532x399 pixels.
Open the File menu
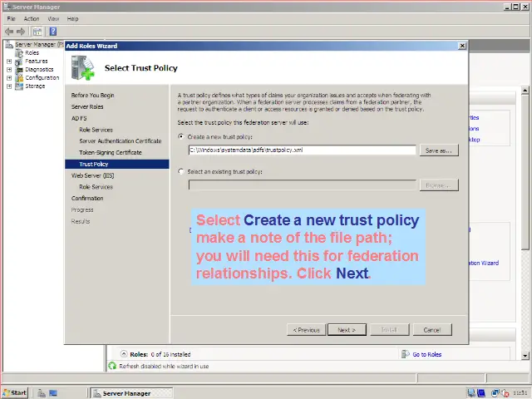11,18
